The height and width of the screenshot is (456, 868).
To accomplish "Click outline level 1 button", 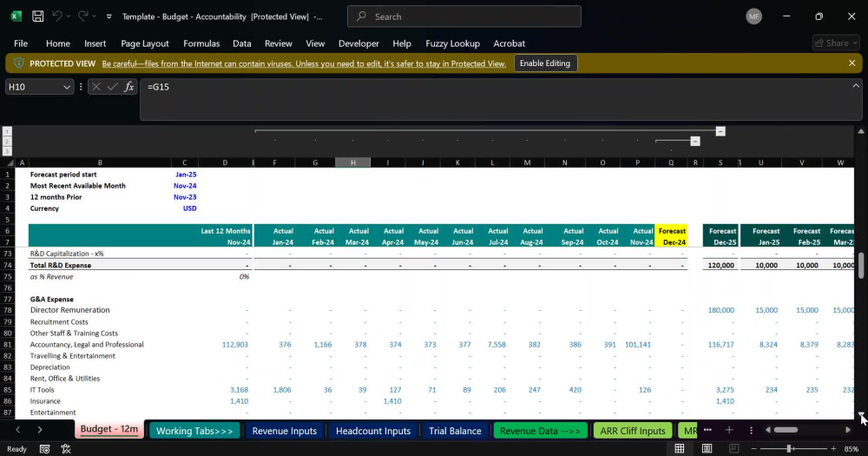I will coord(7,131).
